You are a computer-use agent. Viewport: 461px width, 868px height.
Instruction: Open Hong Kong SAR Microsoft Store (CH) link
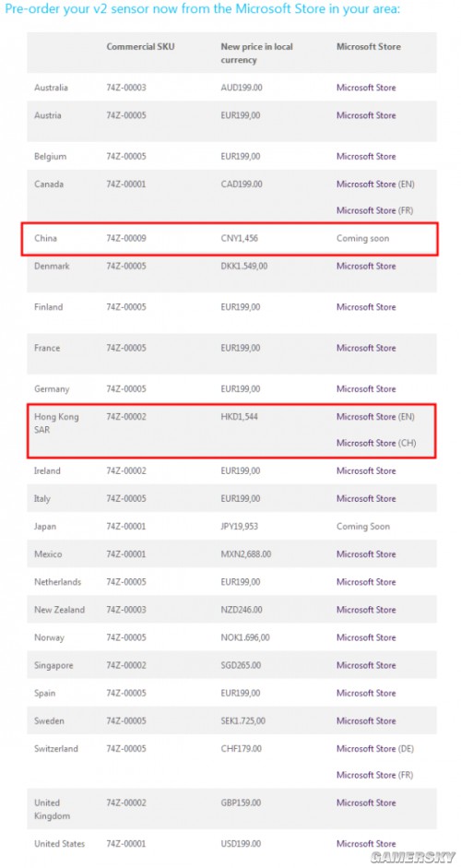[x=376, y=443]
